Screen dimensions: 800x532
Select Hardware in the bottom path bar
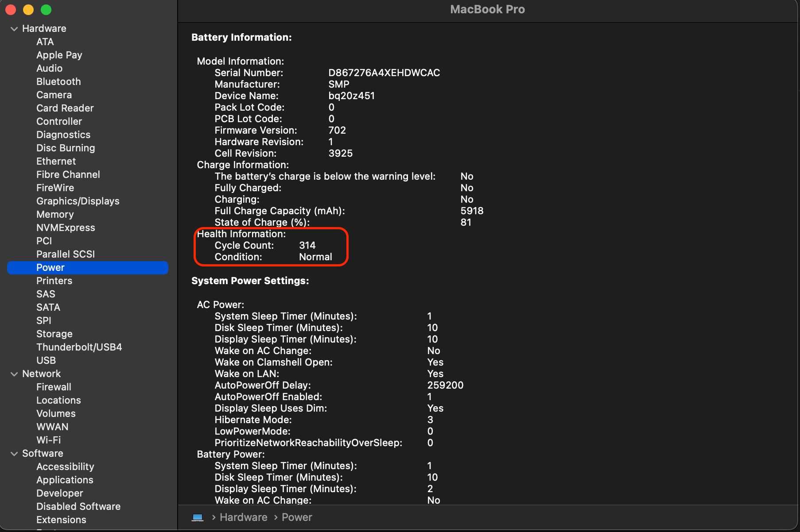pos(244,517)
